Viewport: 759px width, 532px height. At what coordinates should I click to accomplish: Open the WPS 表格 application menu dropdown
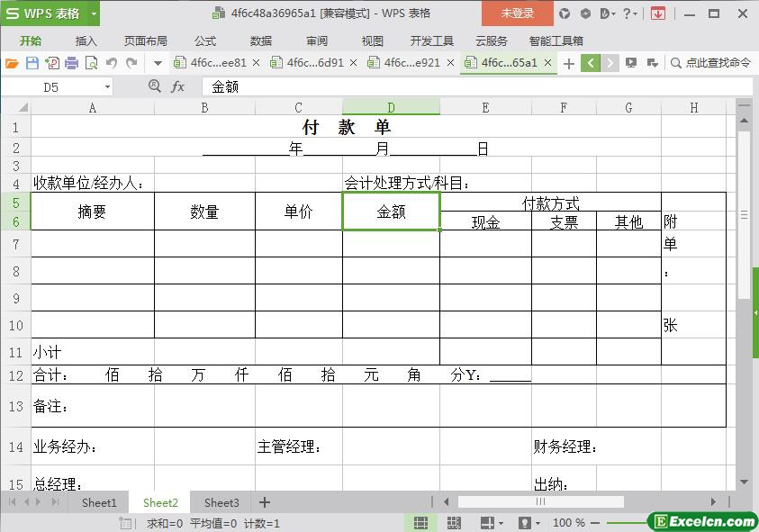click(94, 14)
